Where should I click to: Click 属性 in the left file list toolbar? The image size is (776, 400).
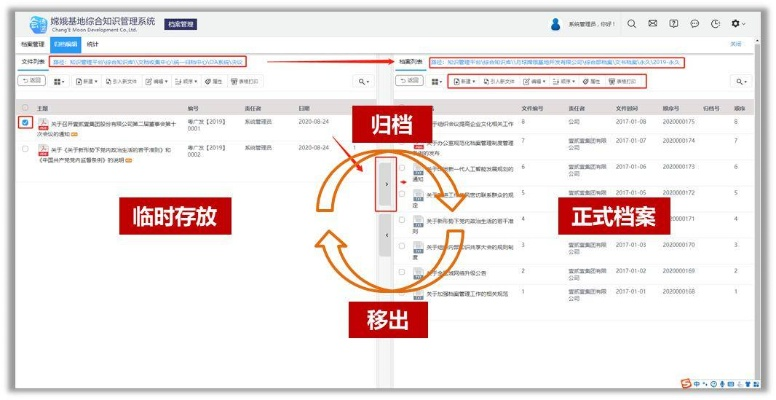click(214, 82)
